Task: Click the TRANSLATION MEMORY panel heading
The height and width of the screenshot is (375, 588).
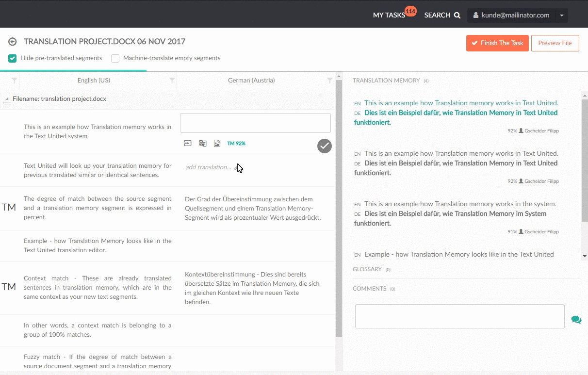Action: point(386,81)
